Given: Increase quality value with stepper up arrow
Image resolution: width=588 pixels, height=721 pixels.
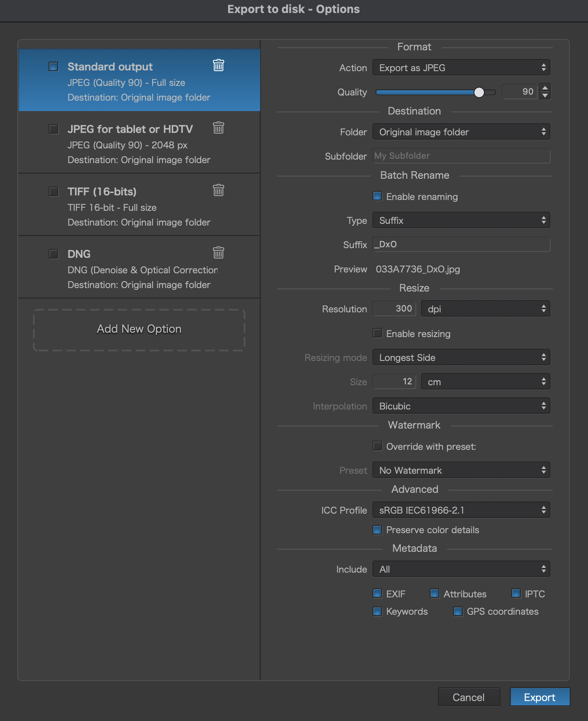Looking at the screenshot, I should click(x=545, y=88).
